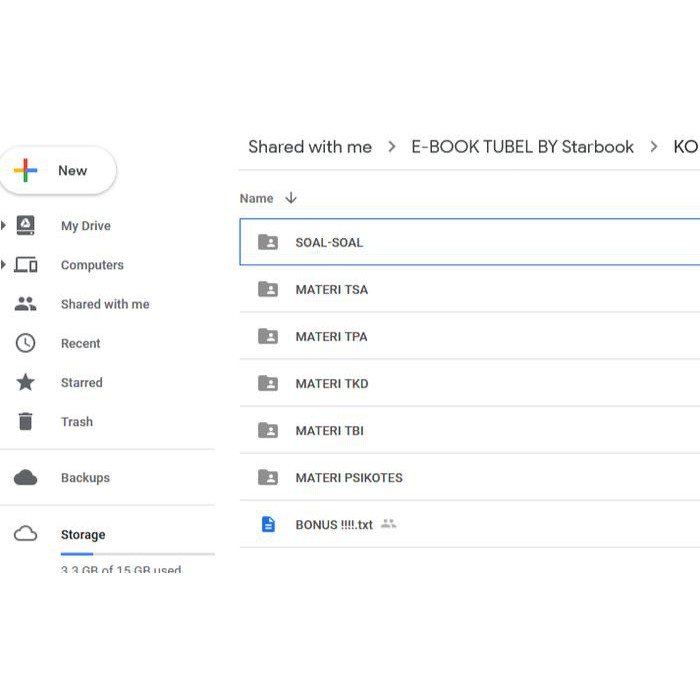Viewport: 700px width, 700px height.
Task: Click the Trash bin icon
Action: [x=26, y=422]
